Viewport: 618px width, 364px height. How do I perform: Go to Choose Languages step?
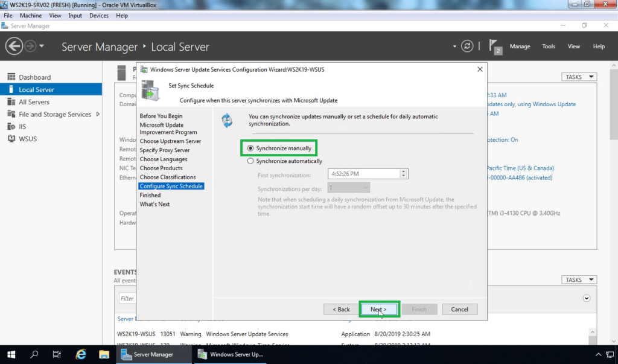point(163,159)
